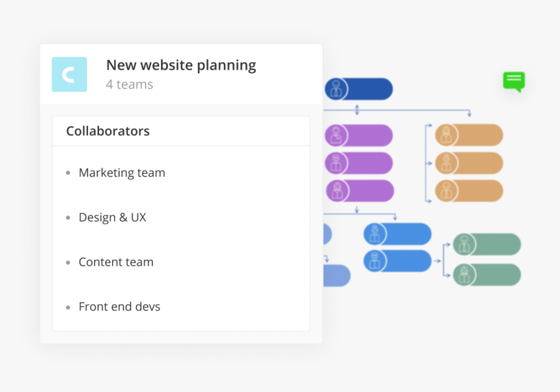Image resolution: width=560 pixels, height=392 pixels.
Task: Select Design & UX in collaborators list
Action: [112, 217]
